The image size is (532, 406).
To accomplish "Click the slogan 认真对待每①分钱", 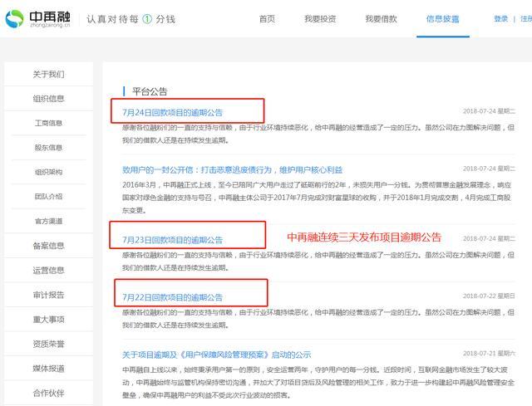I will coord(131,19).
